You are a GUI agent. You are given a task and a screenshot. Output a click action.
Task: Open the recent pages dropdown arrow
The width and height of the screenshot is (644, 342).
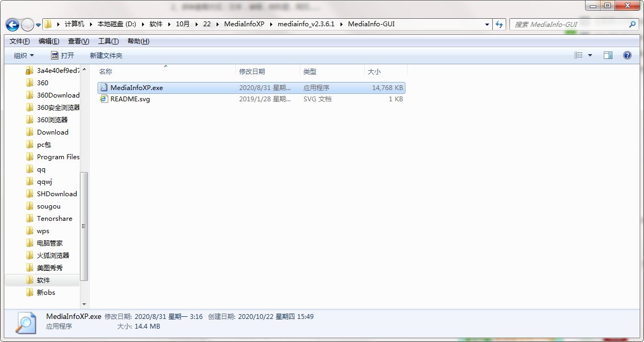point(38,25)
